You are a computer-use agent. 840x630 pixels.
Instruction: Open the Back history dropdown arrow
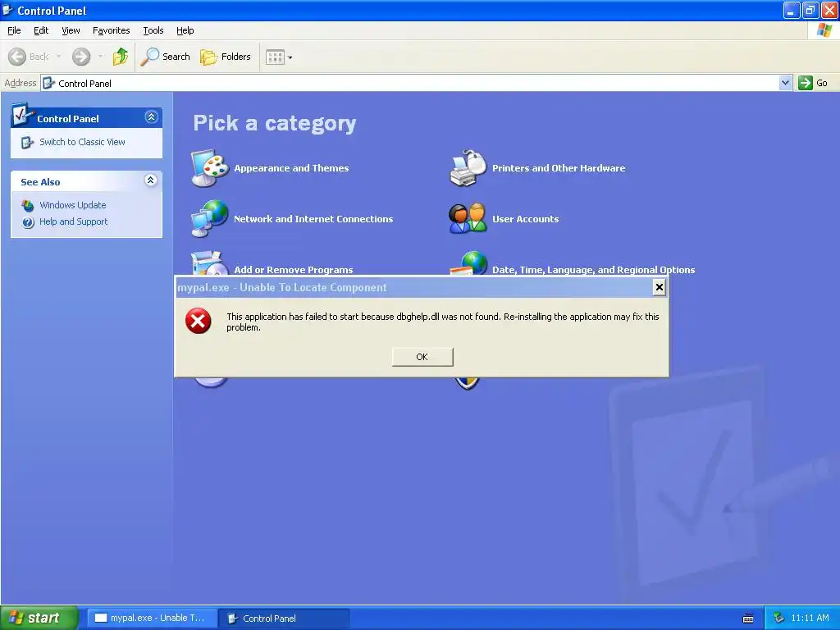(58, 57)
